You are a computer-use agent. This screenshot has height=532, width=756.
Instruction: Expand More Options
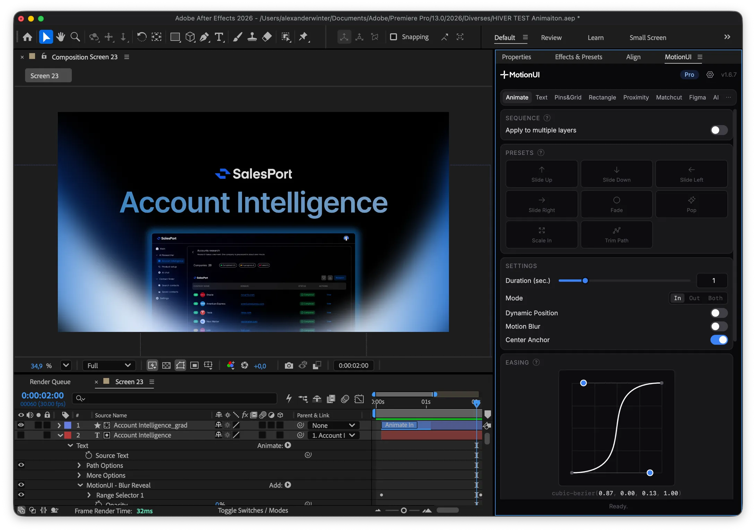pos(79,476)
